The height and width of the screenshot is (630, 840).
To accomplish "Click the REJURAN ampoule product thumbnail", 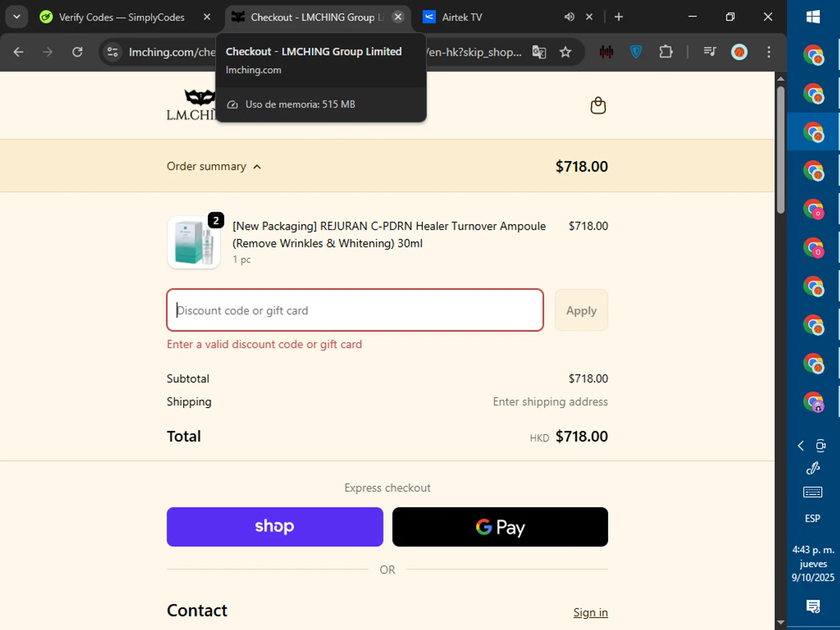I will point(194,242).
